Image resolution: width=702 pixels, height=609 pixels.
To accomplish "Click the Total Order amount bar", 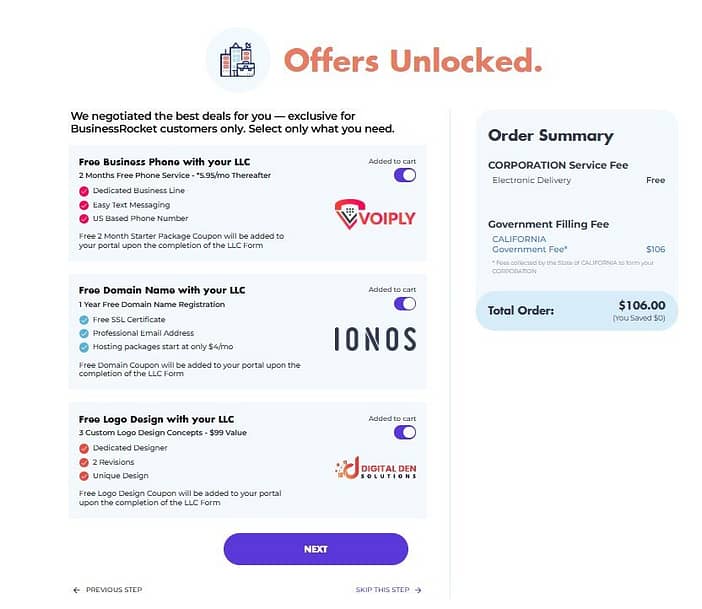I will coord(577,310).
